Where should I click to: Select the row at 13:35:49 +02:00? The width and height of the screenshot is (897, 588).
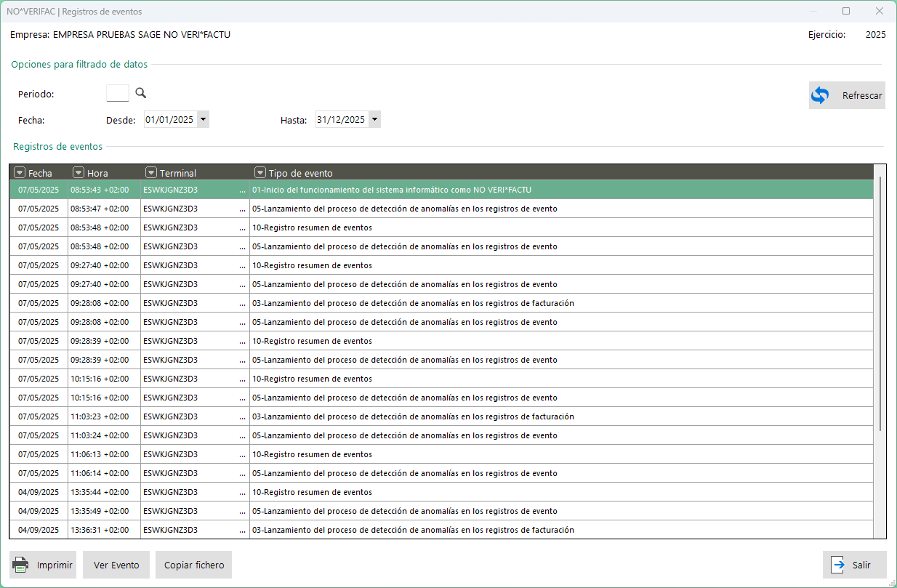(441, 511)
